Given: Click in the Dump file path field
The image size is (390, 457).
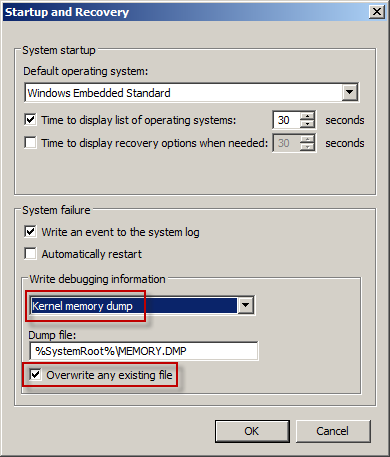Looking at the screenshot, I should [x=144, y=351].
